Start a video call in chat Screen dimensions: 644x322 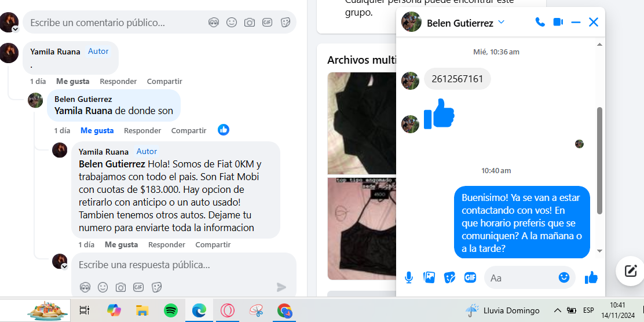point(558,22)
